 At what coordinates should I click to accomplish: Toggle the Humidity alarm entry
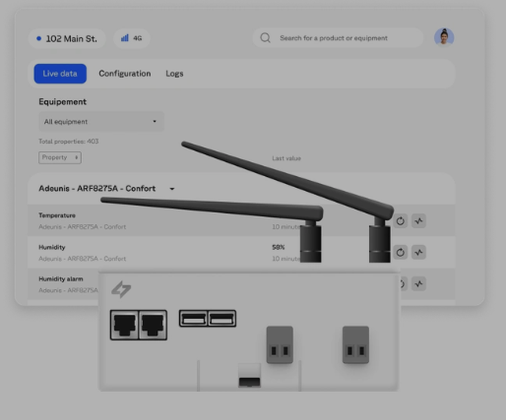(61, 279)
